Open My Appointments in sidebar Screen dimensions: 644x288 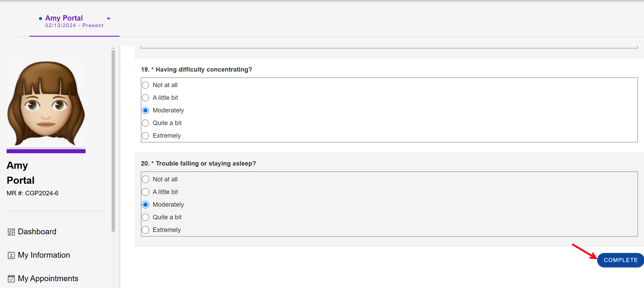(48, 279)
